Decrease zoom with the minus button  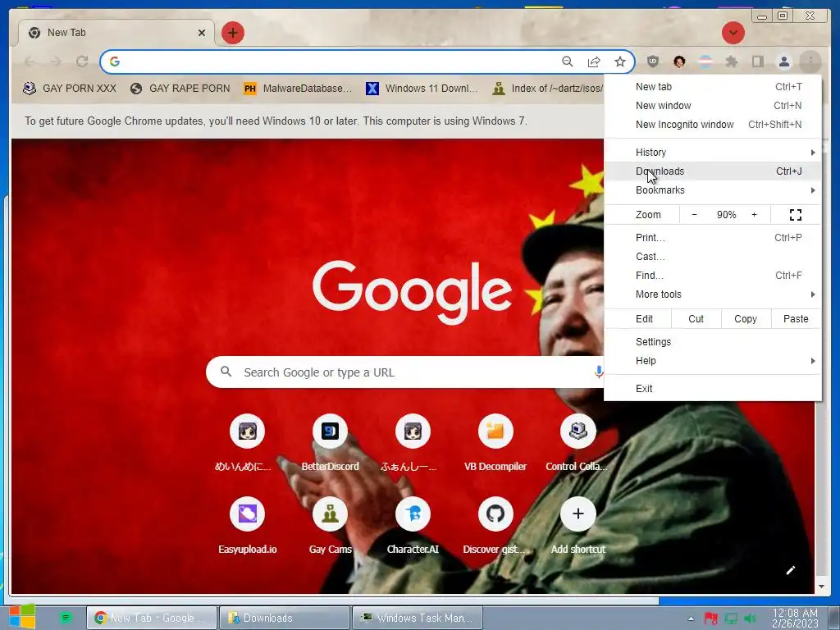tap(694, 215)
